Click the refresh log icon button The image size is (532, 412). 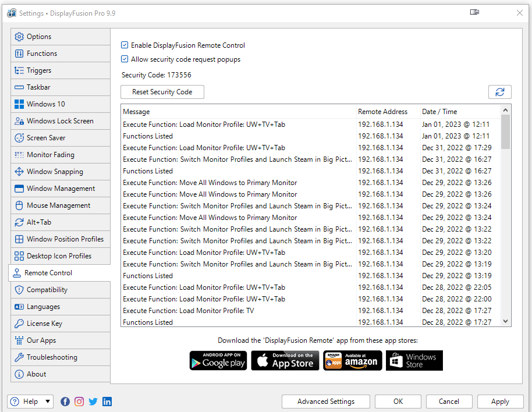[x=499, y=92]
